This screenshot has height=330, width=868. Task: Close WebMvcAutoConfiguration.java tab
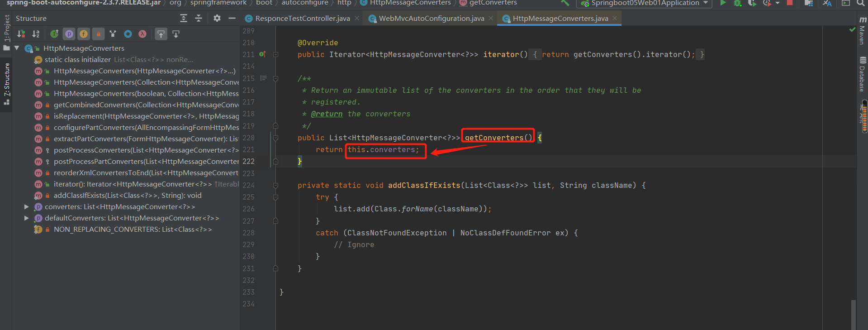click(x=491, y=18)
